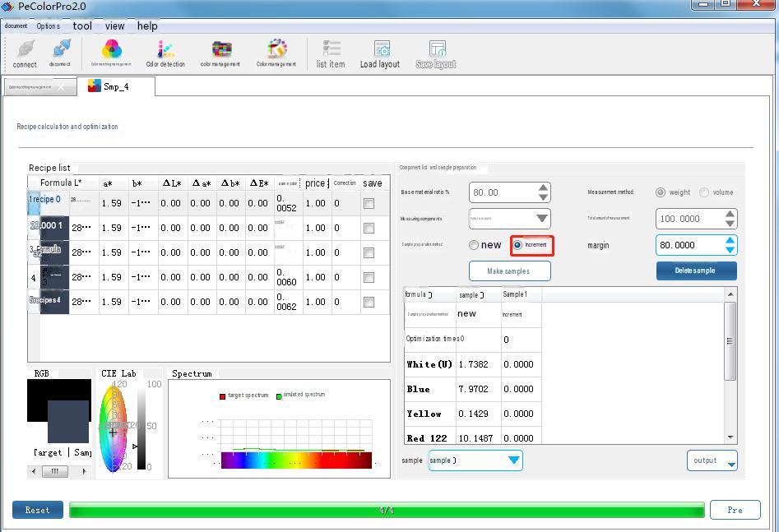Click the scroll-up arrow of the component table
This screenshot has width=779, height=532.
(730, 294)
